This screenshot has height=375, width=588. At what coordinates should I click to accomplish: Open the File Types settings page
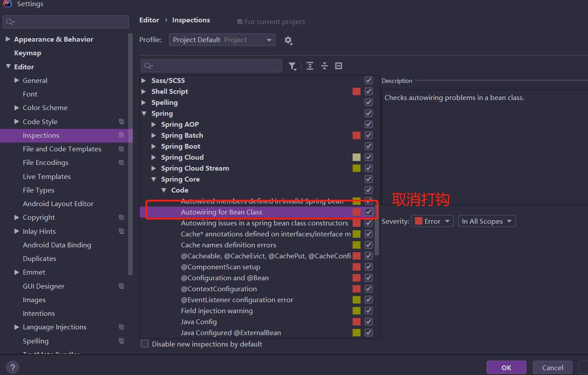(x=39, y=190)
